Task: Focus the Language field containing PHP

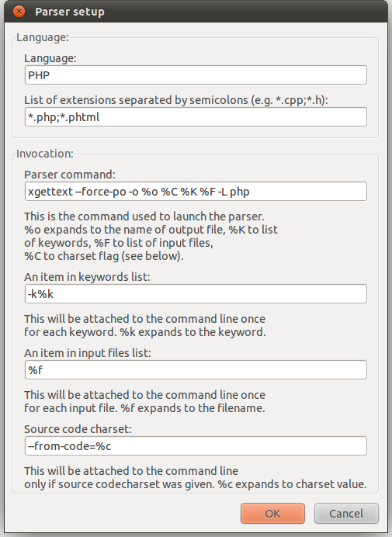Action: [x=196, y=75]
